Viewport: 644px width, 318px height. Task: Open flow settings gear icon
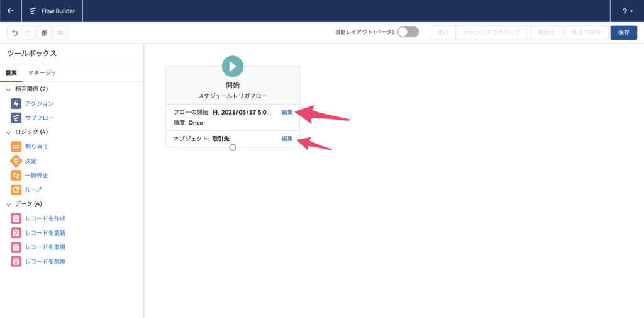(60, 33)
